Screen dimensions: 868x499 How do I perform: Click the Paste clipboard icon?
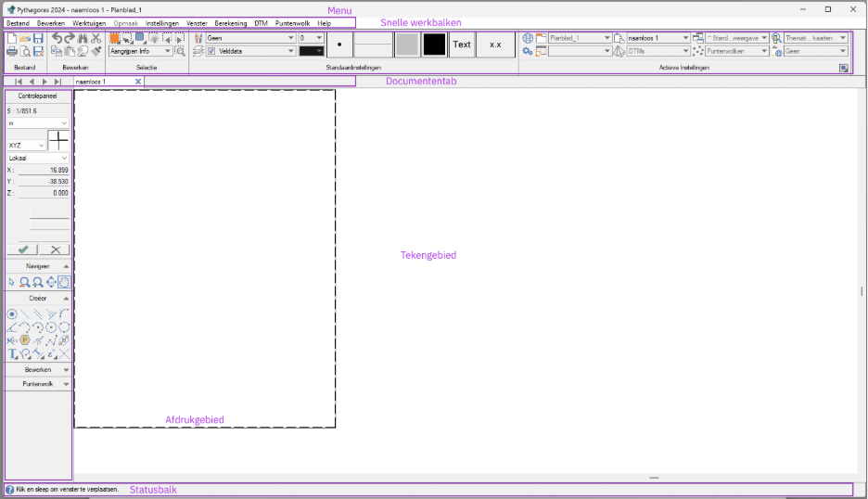pos(70,52)
